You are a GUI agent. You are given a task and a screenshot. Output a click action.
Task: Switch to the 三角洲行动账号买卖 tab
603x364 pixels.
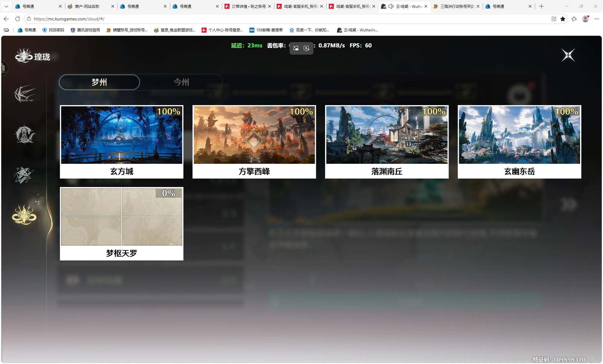[x=457, y=6]
